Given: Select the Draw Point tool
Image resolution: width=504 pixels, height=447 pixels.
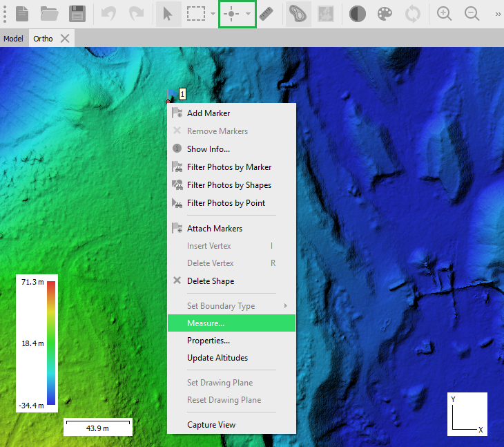Looking at the screenshot, I should (231, 14).
